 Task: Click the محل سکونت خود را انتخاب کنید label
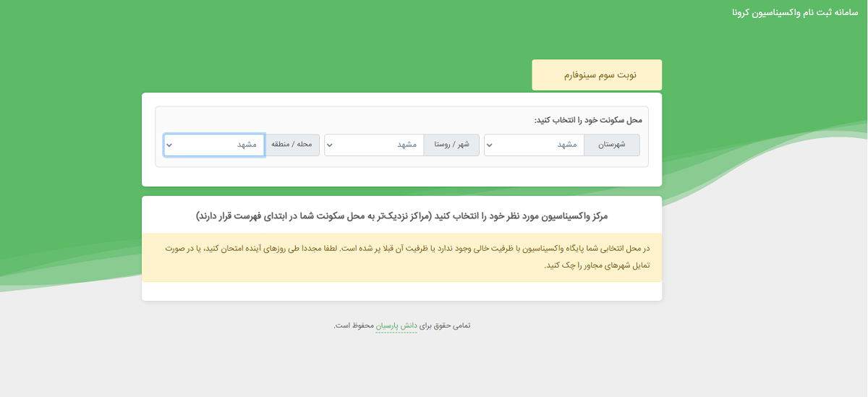(x=588, y=120)
